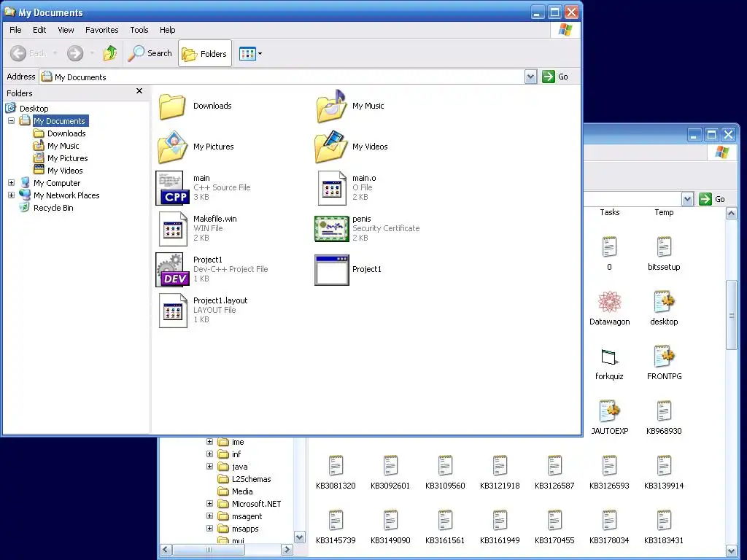Open the My Videos folder icon in file pane
The image size is (747, 560).
pos(331,147)
